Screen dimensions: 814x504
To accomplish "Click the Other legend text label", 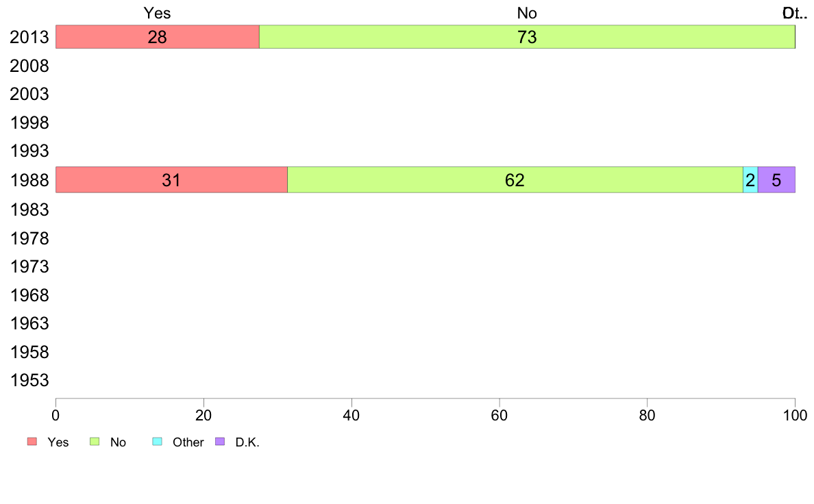I will [188, 442].
